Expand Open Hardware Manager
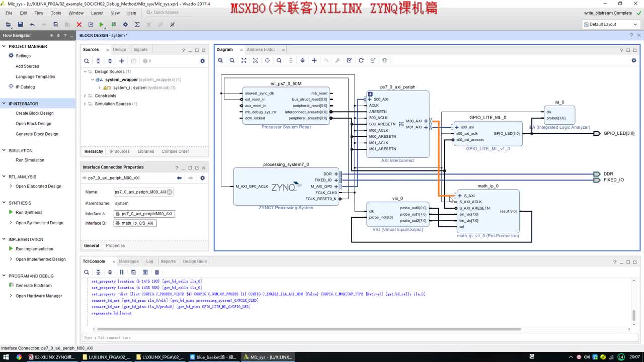 coord(11,296)
